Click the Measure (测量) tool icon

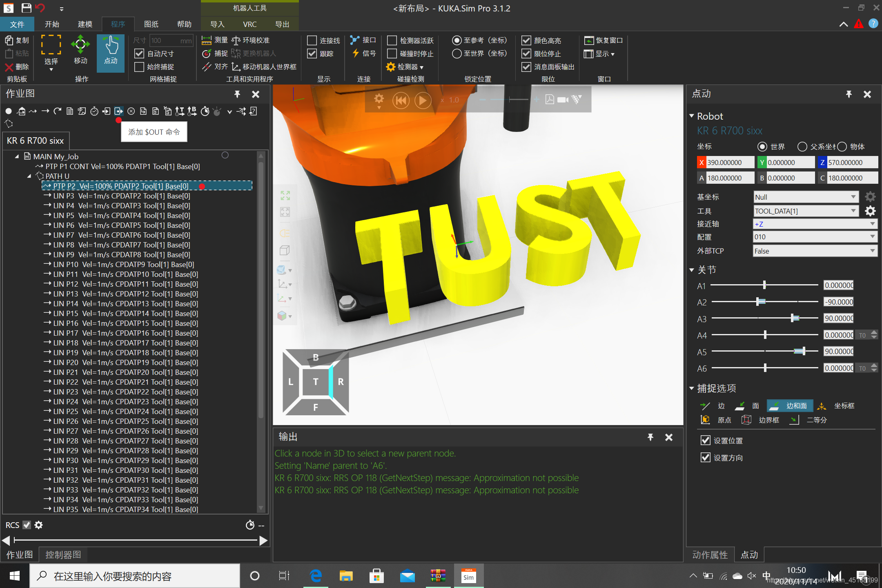point(207,40)
